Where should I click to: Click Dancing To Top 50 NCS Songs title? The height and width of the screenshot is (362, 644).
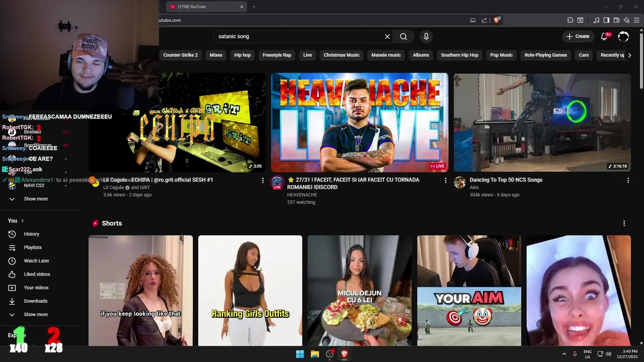click(506, 180)
